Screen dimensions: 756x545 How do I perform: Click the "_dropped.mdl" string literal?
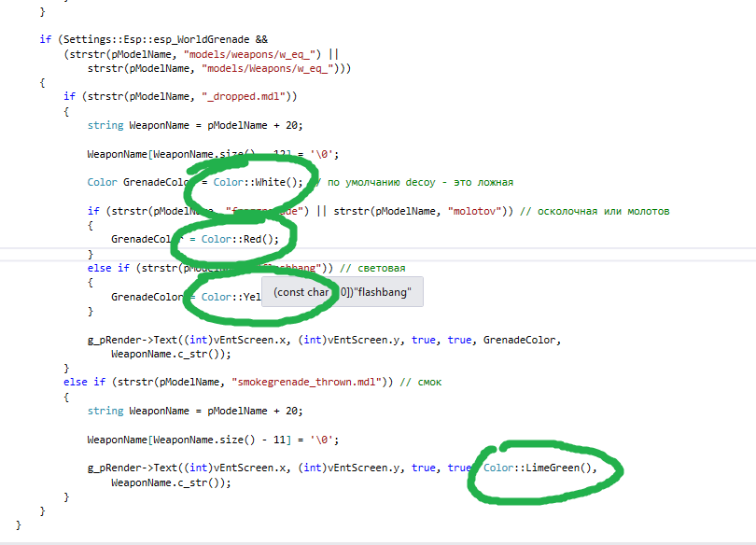coord(244,96)
